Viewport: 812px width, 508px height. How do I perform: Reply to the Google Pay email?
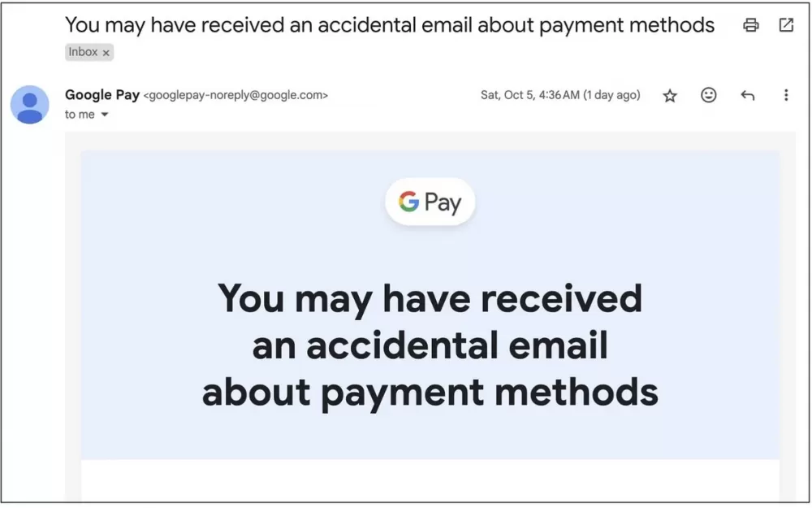click(747, 95)
